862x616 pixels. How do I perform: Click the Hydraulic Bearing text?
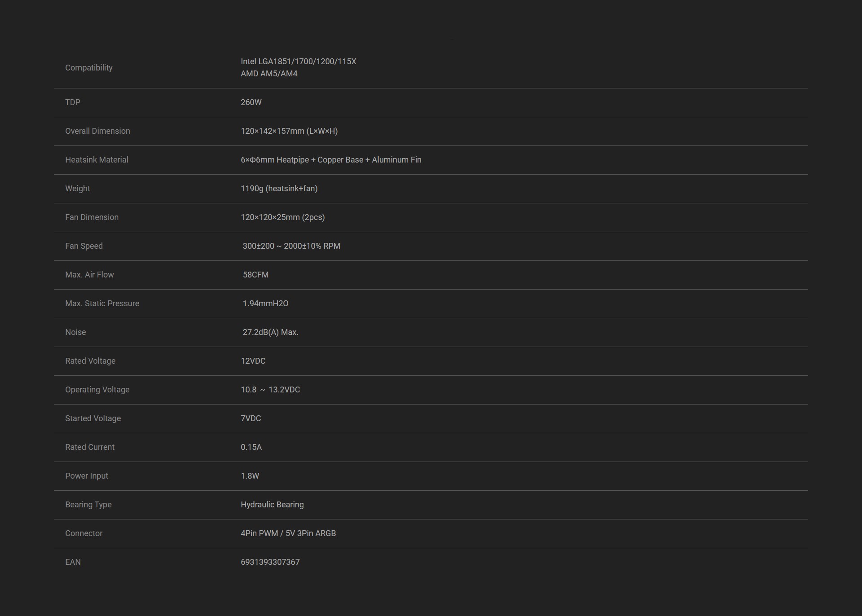(x=272, y=505)
